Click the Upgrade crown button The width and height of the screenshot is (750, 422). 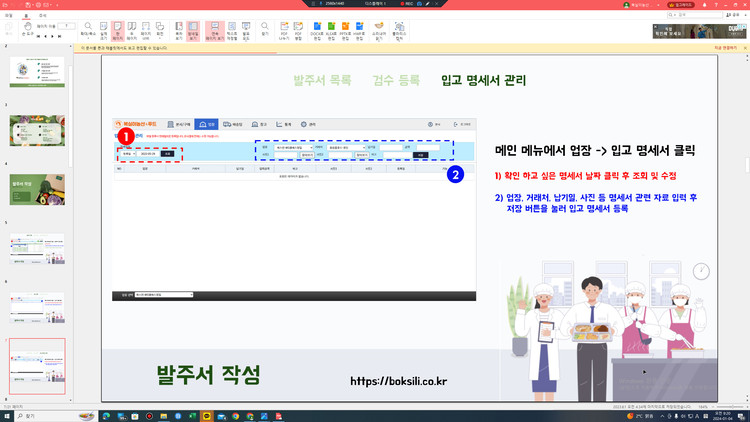(681, 5)
